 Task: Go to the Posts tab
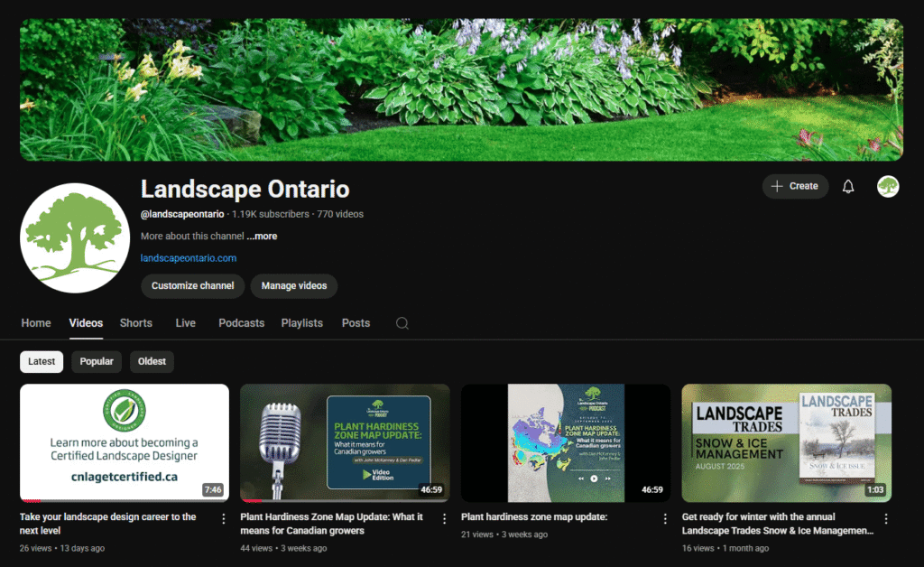tap(356, 322)
